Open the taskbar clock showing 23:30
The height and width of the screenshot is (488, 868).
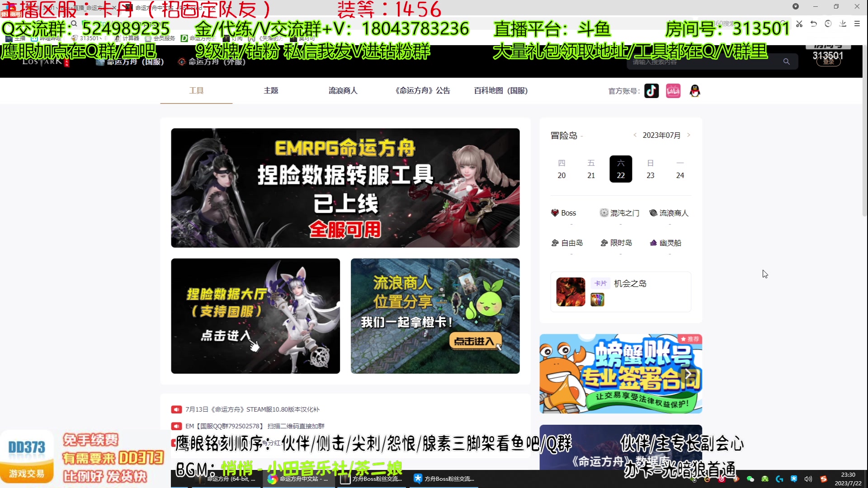pyautogui.click(x=848, y=479)
